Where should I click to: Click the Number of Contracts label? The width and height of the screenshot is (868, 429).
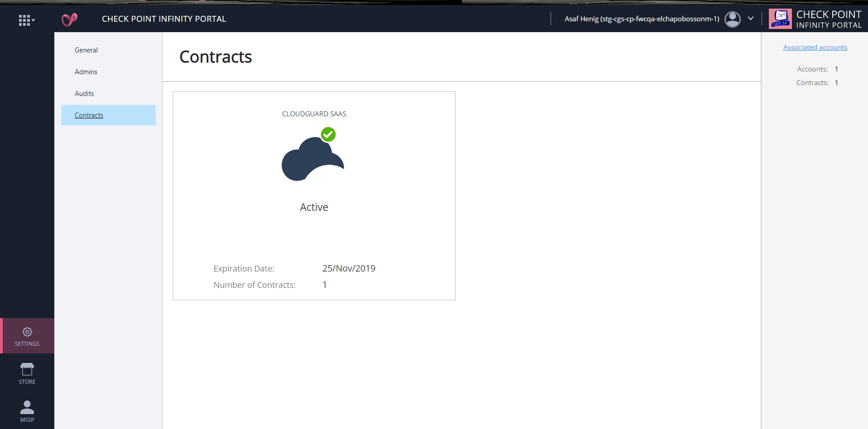(254, 285)
